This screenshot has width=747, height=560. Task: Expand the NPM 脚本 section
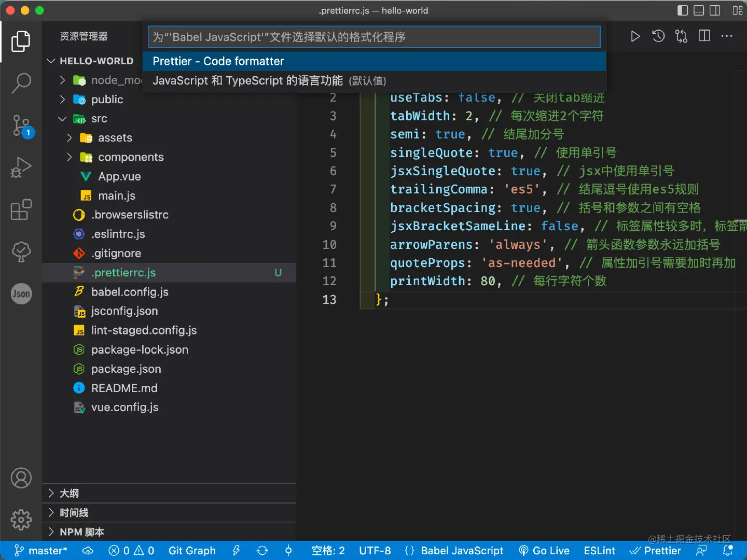coord(169,531)
